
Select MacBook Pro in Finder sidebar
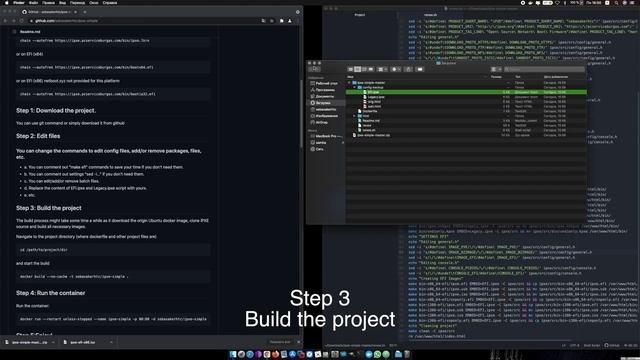(326, 136)
